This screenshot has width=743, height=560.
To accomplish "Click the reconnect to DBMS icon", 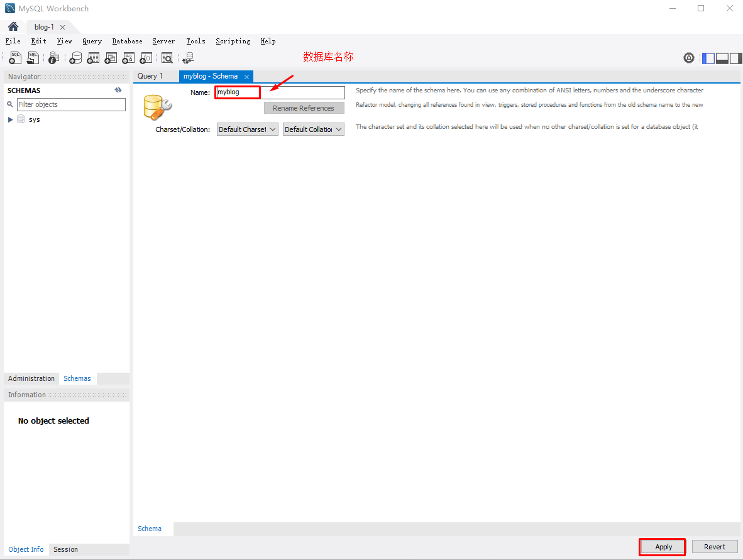I will pos(188,58).
